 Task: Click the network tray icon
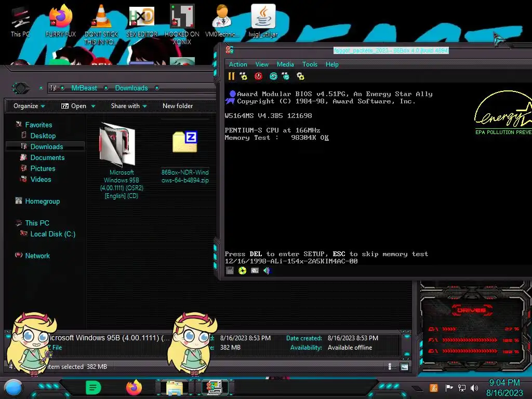pyautogui.click(x=462, y=388)
